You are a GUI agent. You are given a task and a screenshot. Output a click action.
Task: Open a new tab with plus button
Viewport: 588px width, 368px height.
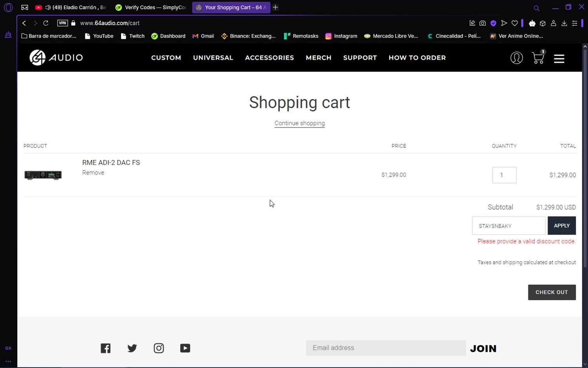(276, 7)
